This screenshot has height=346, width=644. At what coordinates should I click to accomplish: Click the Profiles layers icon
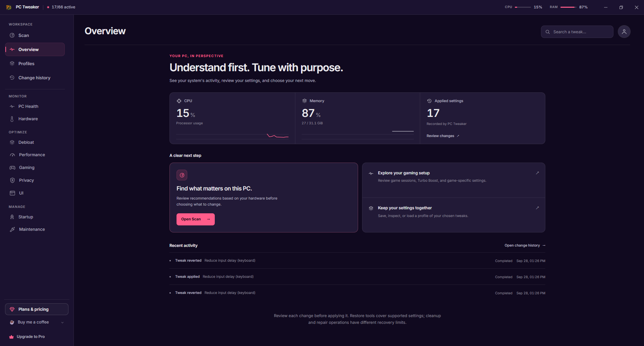[x=12, y=63]
